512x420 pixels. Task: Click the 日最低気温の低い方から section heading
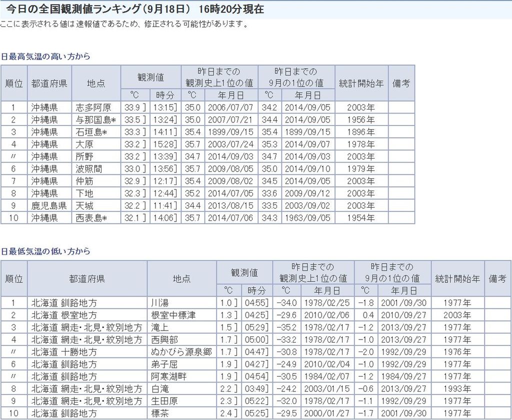tap(45, 251)
